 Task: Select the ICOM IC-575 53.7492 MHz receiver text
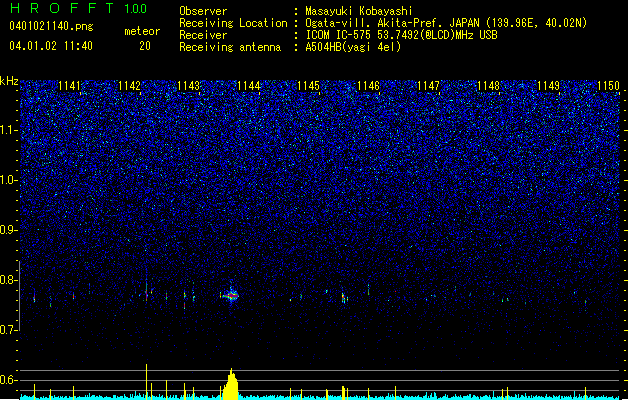pos(401,35)
